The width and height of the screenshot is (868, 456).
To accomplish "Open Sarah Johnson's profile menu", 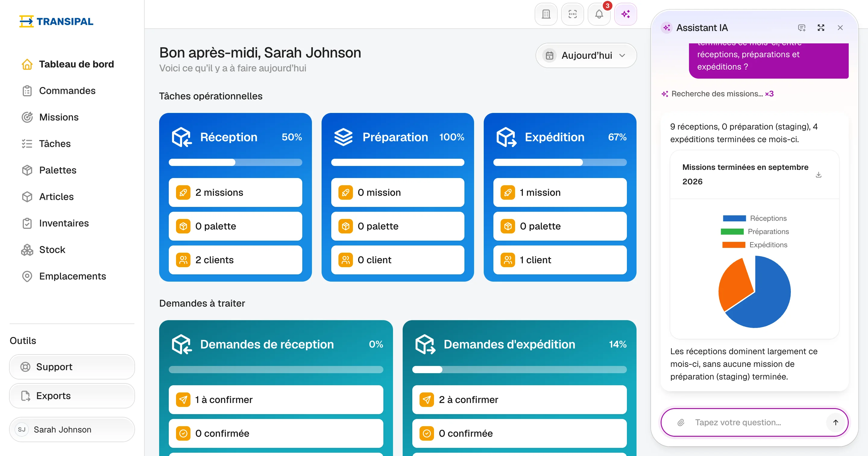I will coord(72,429).
